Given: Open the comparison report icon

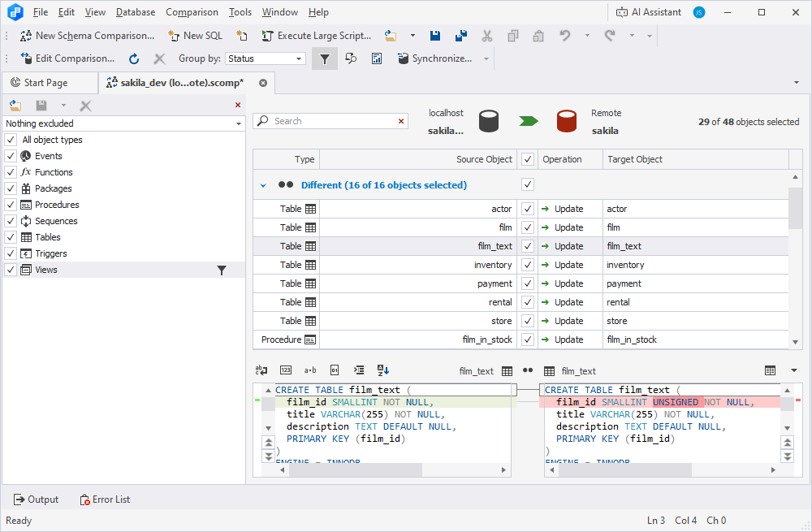Looking at the screenshot, I should coord(377,58).
